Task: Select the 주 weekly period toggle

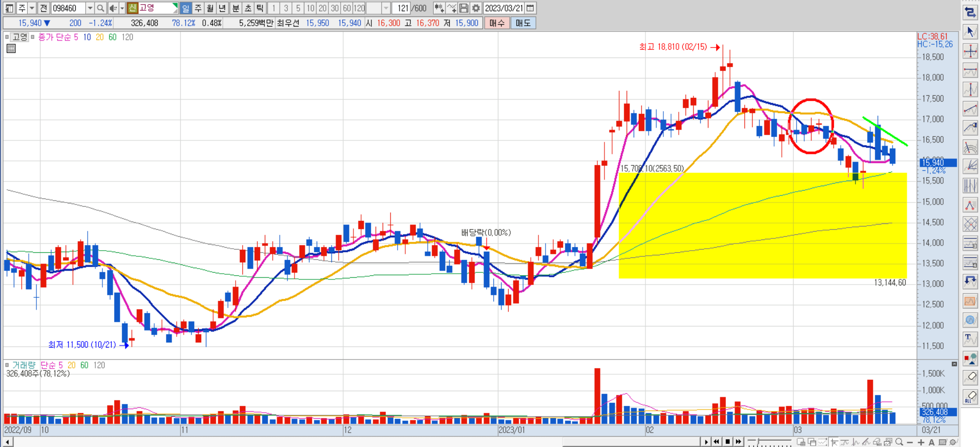Action: (198, 8)
